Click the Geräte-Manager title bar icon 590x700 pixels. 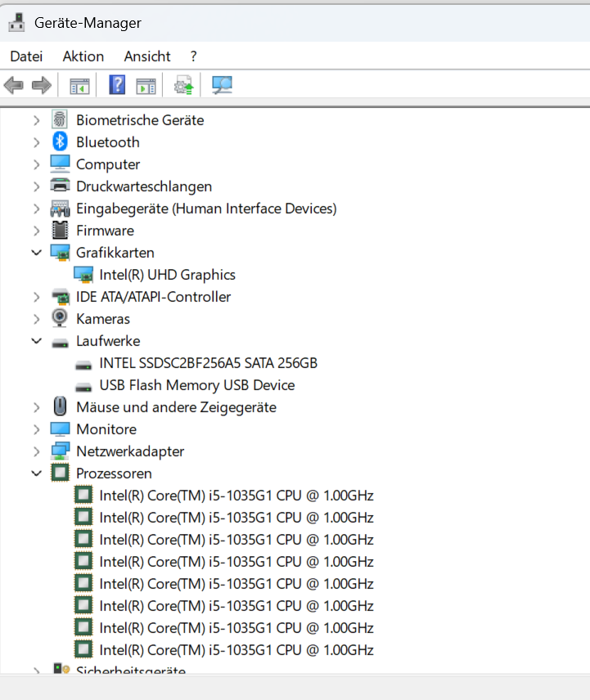coord(17,22)
